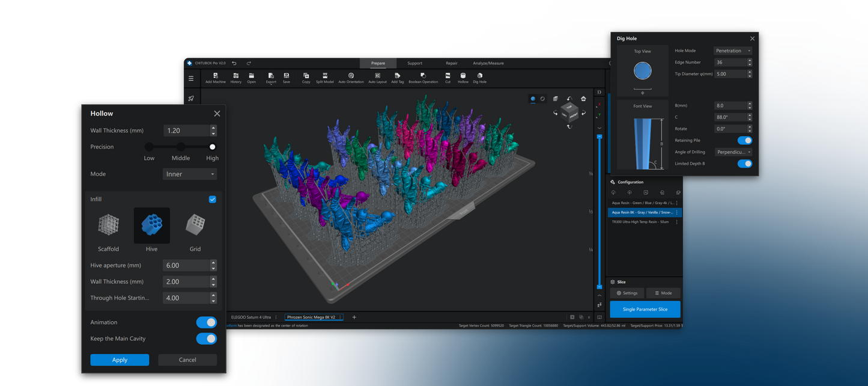The height and width of the screenshot is (386, 868).
Task: Open the Angle of Drilling dropdown
Action: pyautogui.click(x=733, y=152)
